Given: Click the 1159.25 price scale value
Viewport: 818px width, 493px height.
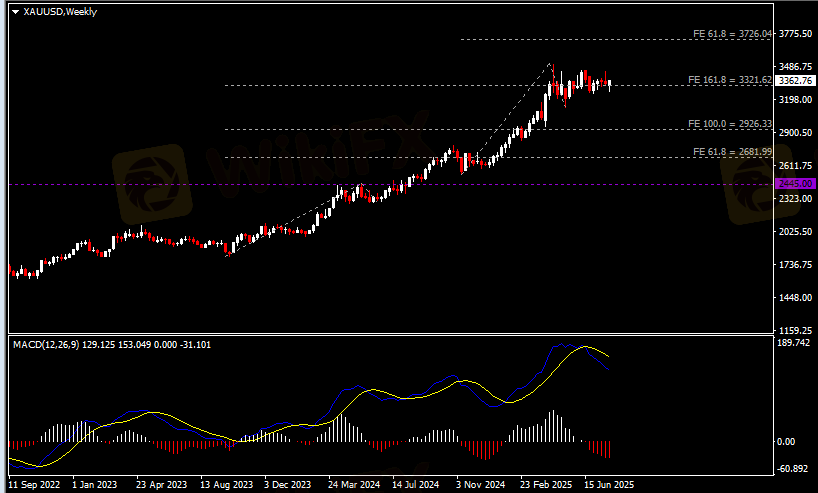Looking at the screenshot, I should 796,330.
